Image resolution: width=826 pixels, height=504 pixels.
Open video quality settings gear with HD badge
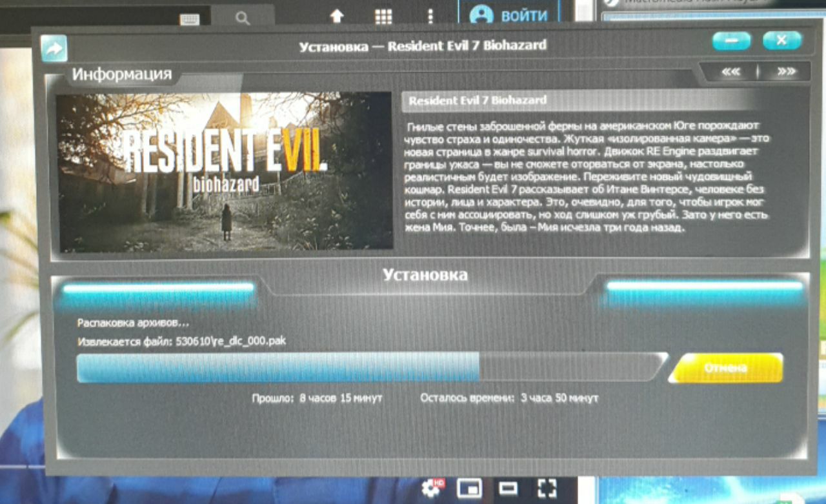pos(432,487)
